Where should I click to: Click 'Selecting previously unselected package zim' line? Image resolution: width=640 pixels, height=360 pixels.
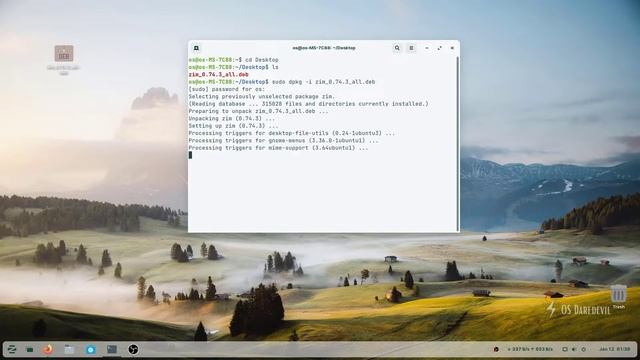262,97
